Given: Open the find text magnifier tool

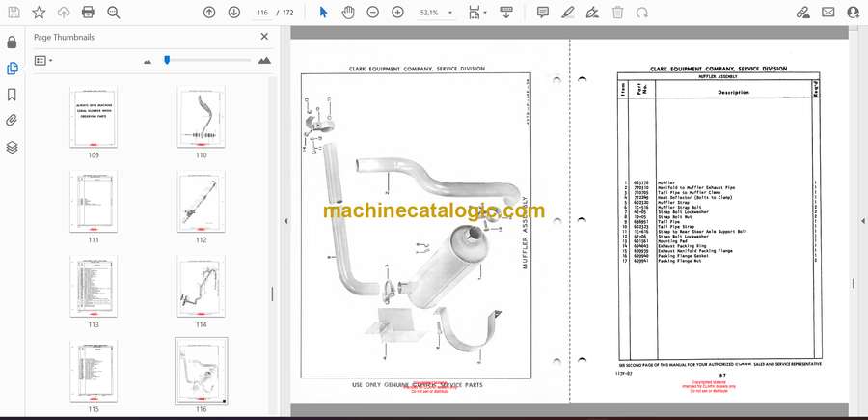Looking at the screenshot, I should pyautogui.click(x=114, y=13).
